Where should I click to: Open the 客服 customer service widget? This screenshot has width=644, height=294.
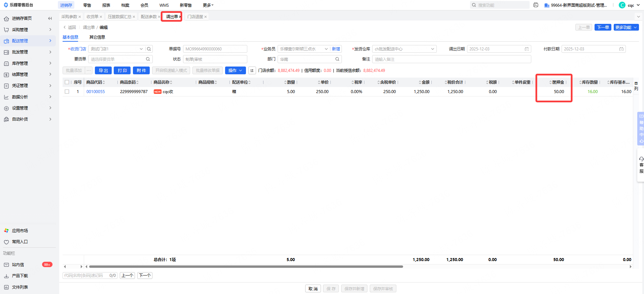click(641, 165)
